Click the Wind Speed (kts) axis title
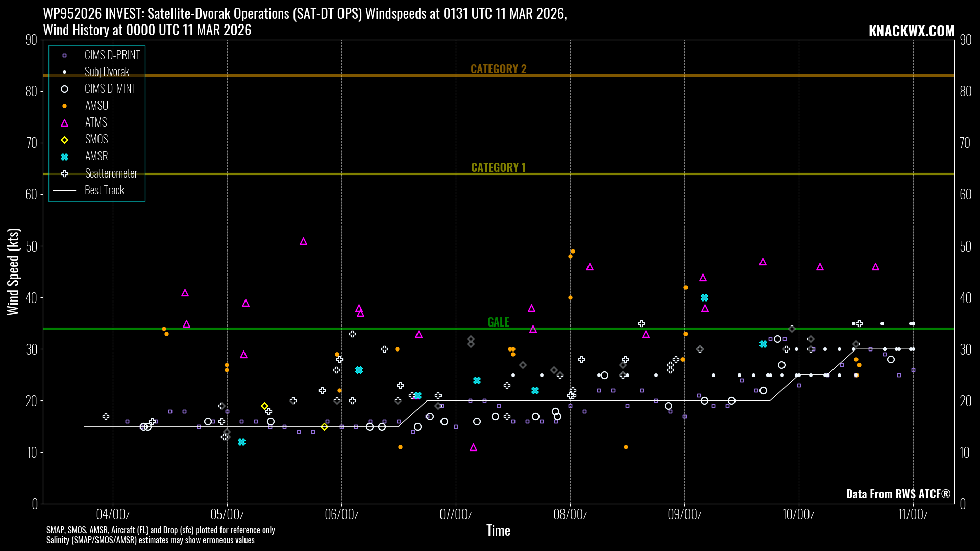 pyautogui.click(x=13, y=271)
